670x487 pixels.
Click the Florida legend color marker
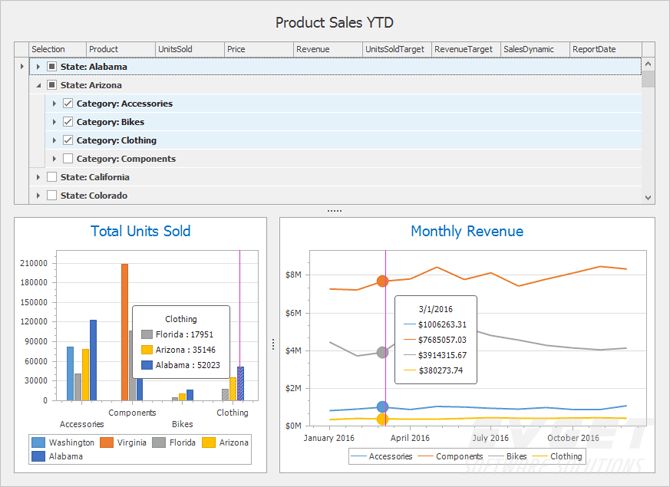159,443
